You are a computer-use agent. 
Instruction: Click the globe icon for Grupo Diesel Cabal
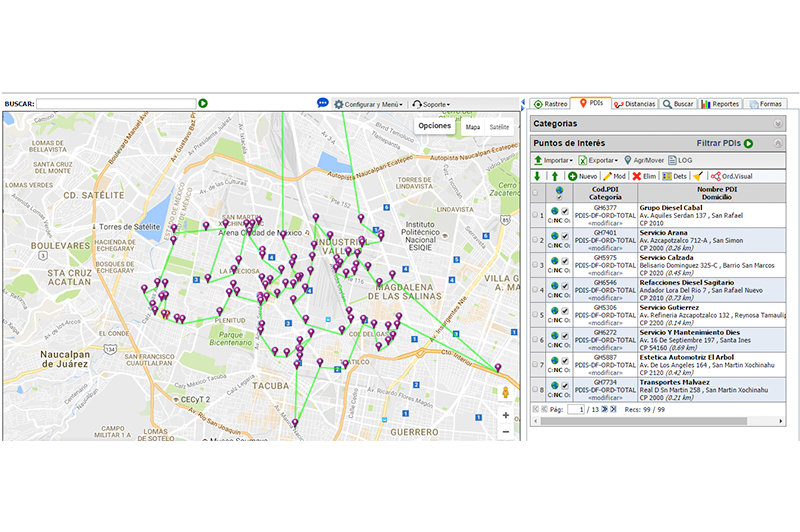(555, 211)
